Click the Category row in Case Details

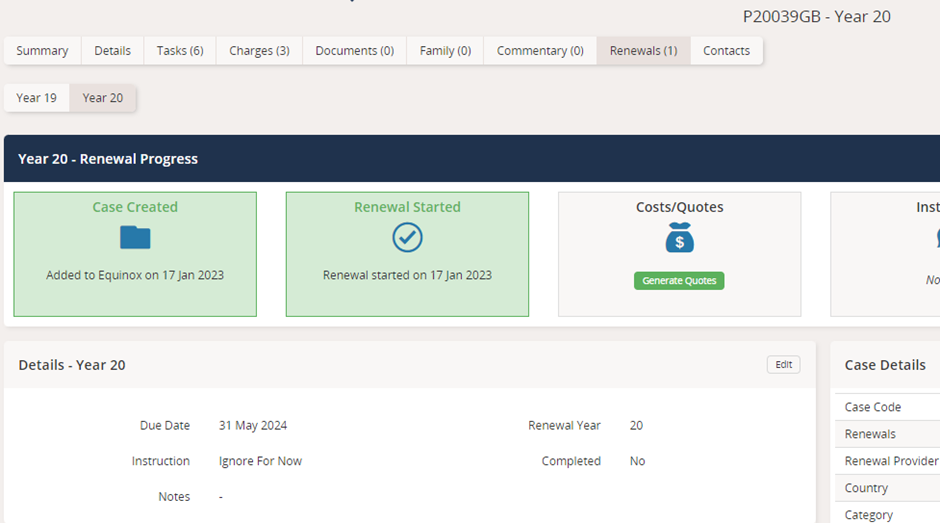pos(887,513)
